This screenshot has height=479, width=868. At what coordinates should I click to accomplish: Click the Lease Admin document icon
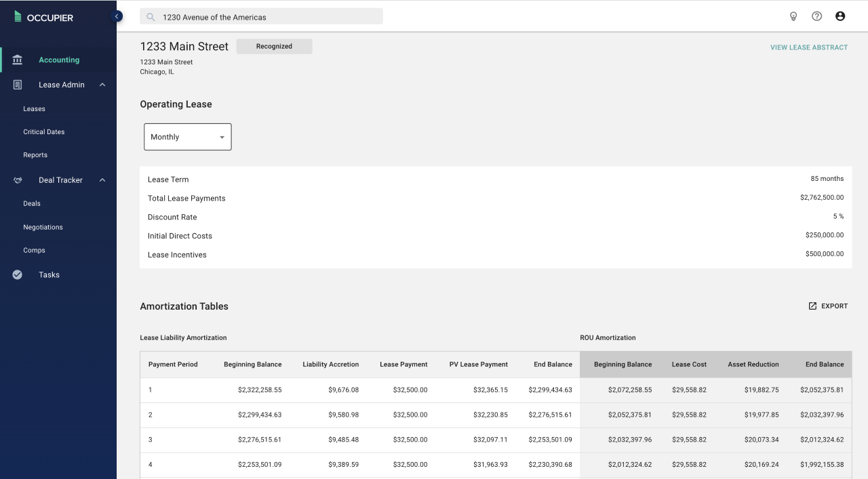click(18, 85)
